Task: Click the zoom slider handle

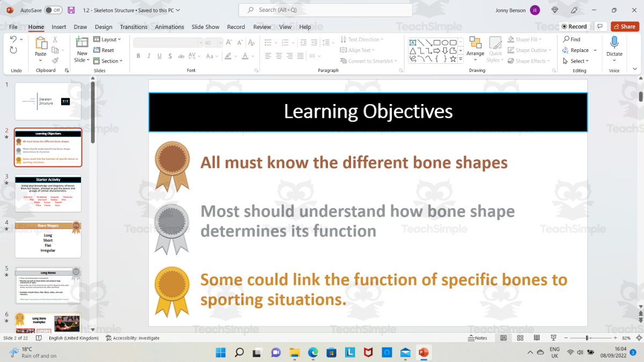Action: coord(588,338)
